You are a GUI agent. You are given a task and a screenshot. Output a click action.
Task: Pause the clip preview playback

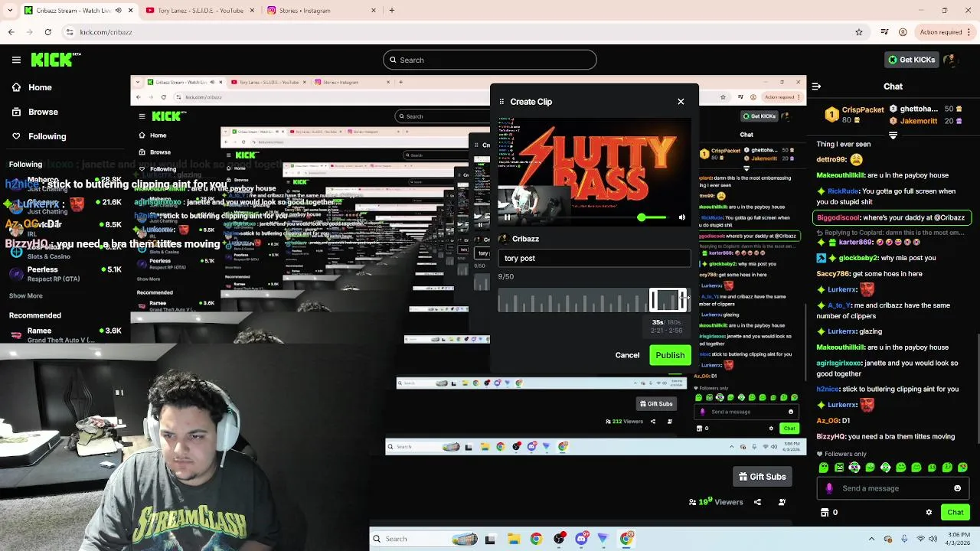(507, 217)
